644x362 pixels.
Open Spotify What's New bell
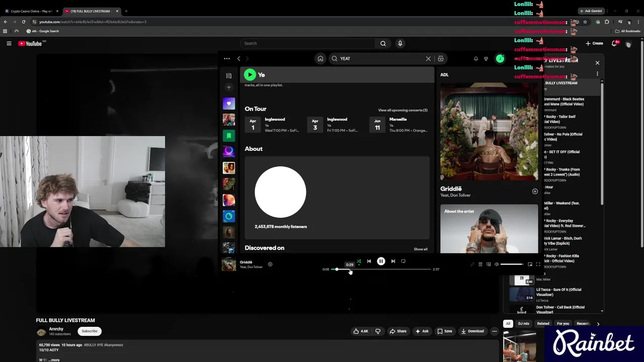tap(476, 58)
